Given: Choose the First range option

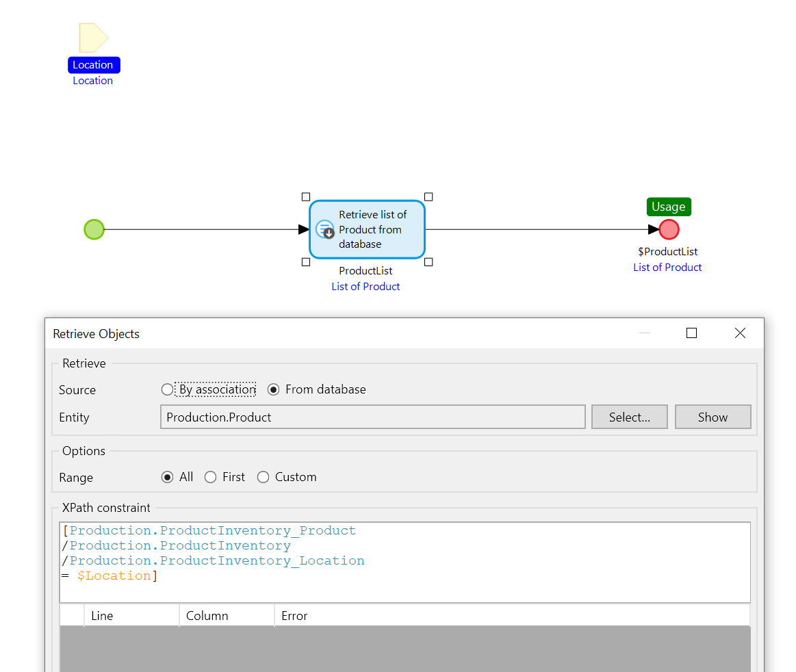Looking at the screenshot, I should click(225, 477).
